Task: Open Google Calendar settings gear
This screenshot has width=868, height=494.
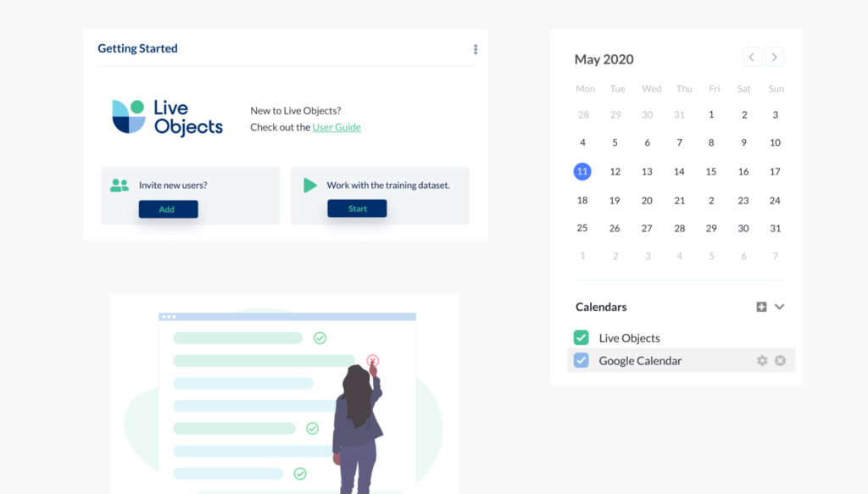Action: [762, 361]
